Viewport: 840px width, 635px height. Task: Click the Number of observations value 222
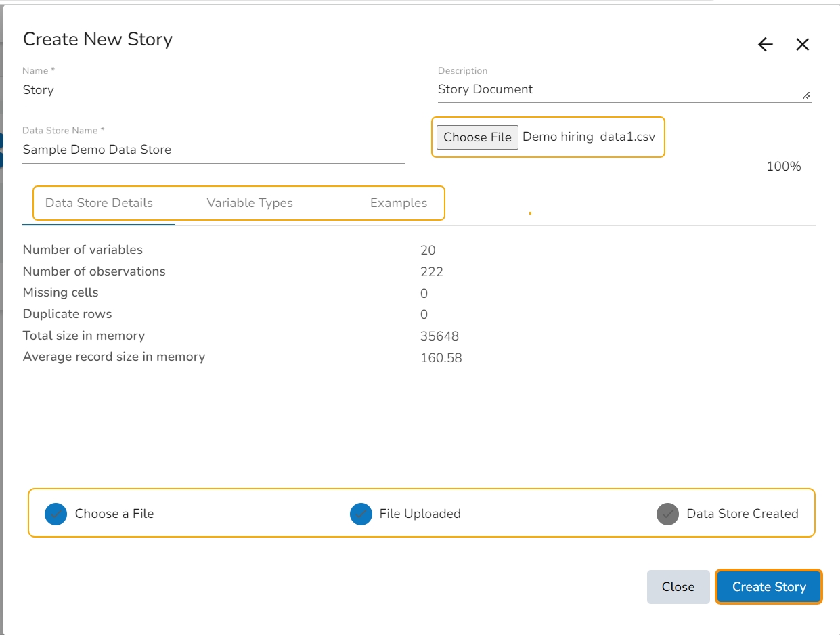pos(431,272)
